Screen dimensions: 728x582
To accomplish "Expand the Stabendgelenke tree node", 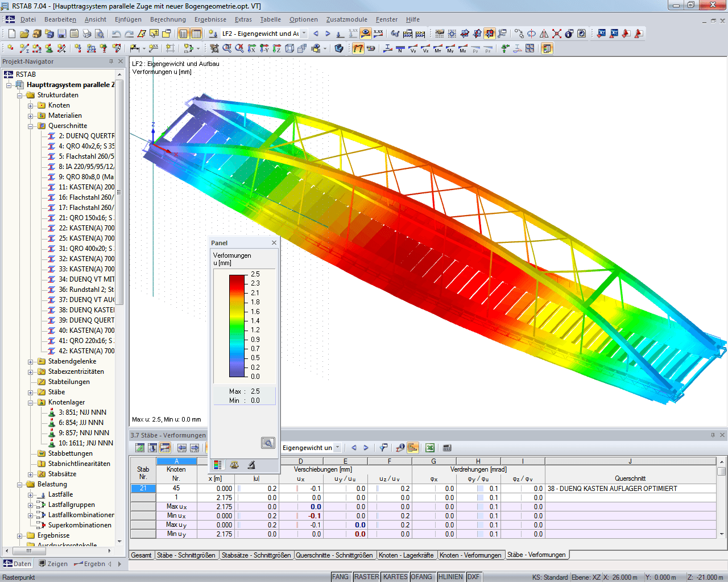I will pyautogui.click(x=31, y=362).
